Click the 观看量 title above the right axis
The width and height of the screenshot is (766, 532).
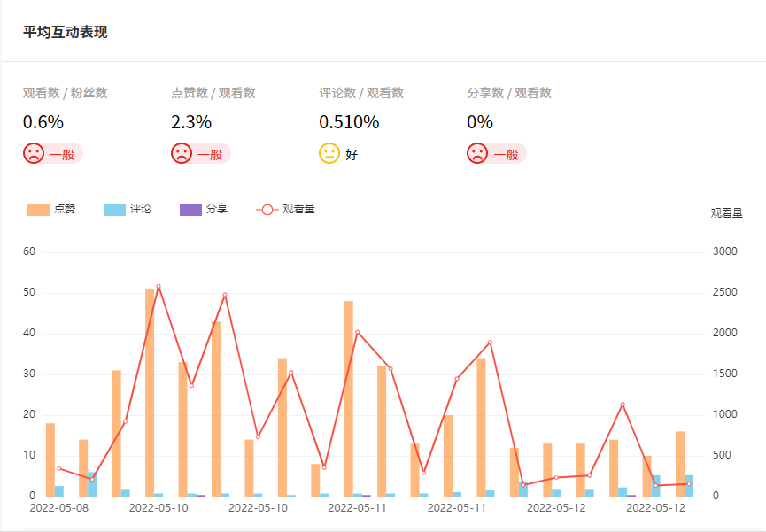coord(726,212)
